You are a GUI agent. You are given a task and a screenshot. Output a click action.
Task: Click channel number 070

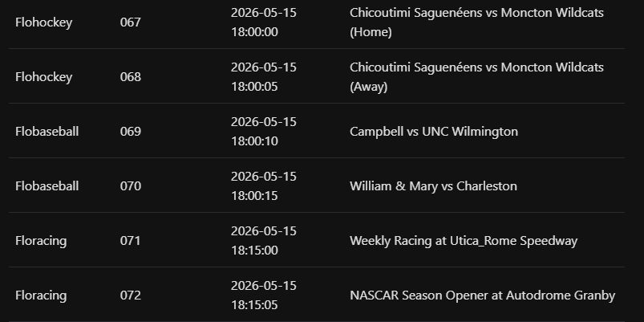131,186
